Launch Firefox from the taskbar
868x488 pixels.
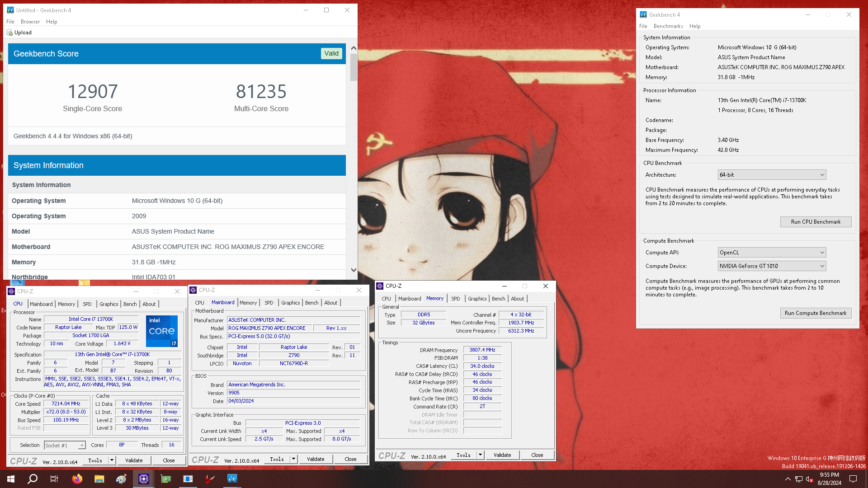pyautogui.click(x=77, y=479)
